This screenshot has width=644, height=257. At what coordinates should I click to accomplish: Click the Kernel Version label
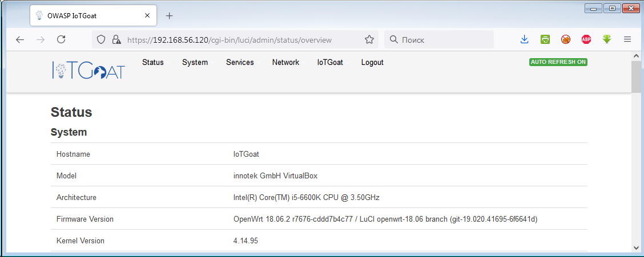[x=80, y=240]
